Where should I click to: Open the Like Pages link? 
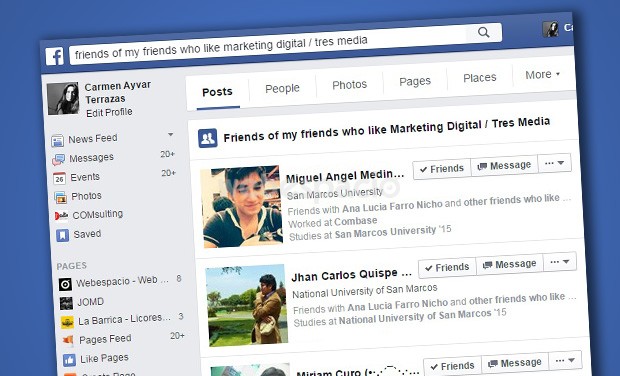[x=104, y=358]
